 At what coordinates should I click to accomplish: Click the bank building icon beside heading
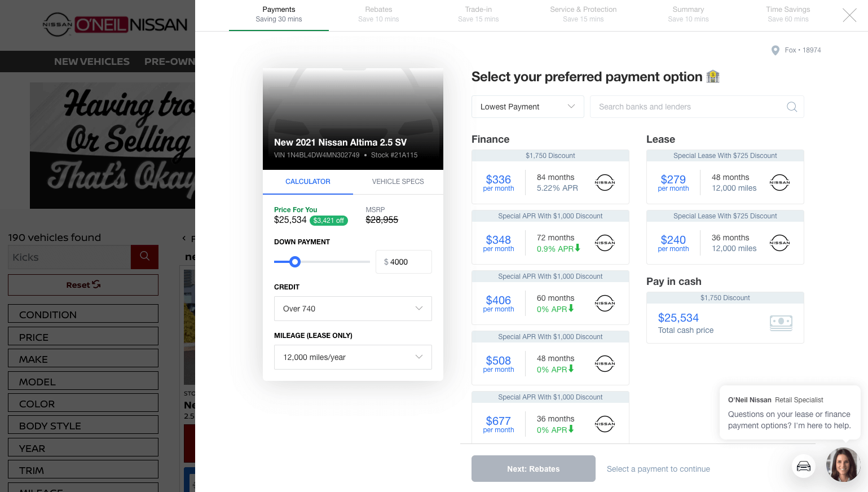point(713,76)
